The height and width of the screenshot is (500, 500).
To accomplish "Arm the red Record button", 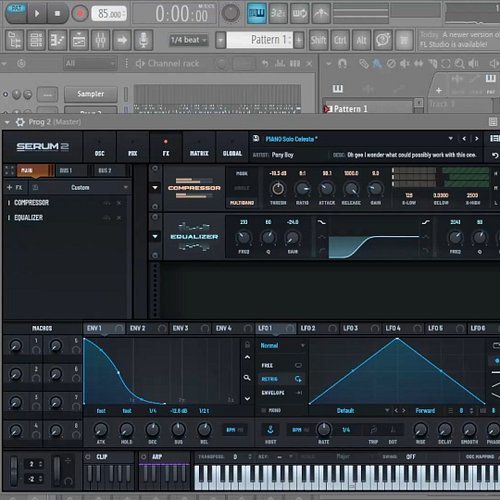I will (80, 14).
